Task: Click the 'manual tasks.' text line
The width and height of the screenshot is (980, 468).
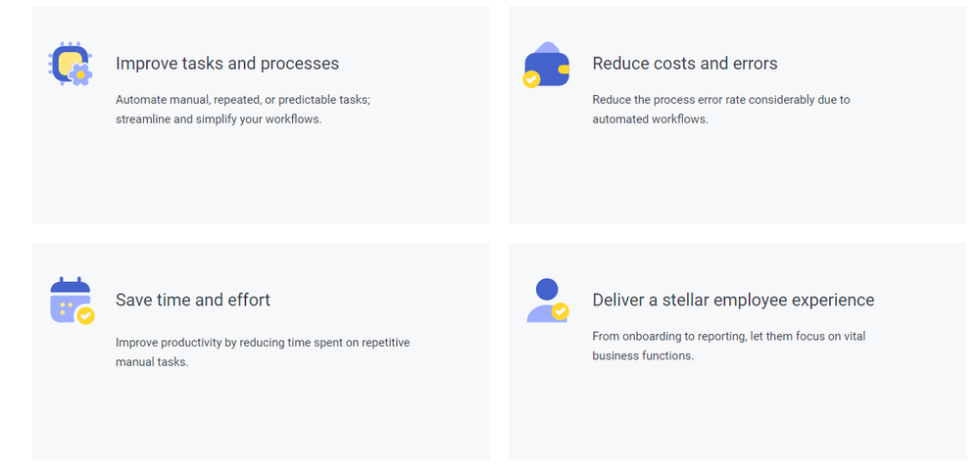Action: [x=152, y=362]
